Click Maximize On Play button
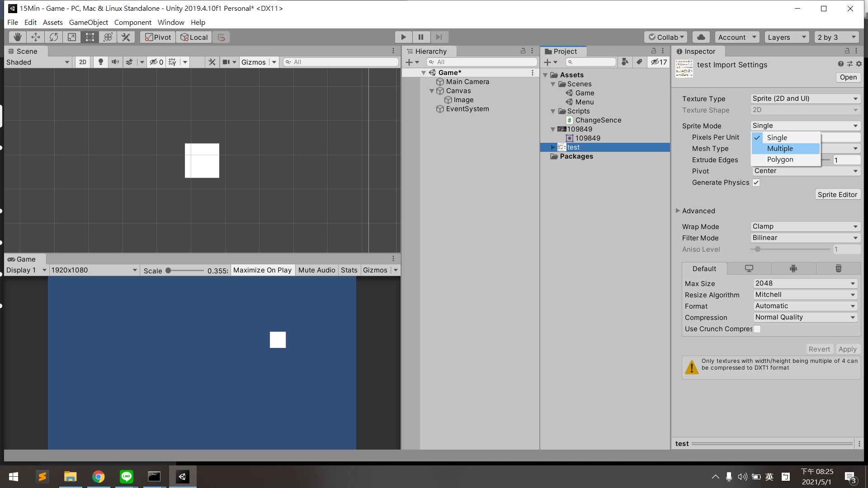Image resolution: width=868 pixels, height=488 pixels. (x=262, y=270)
